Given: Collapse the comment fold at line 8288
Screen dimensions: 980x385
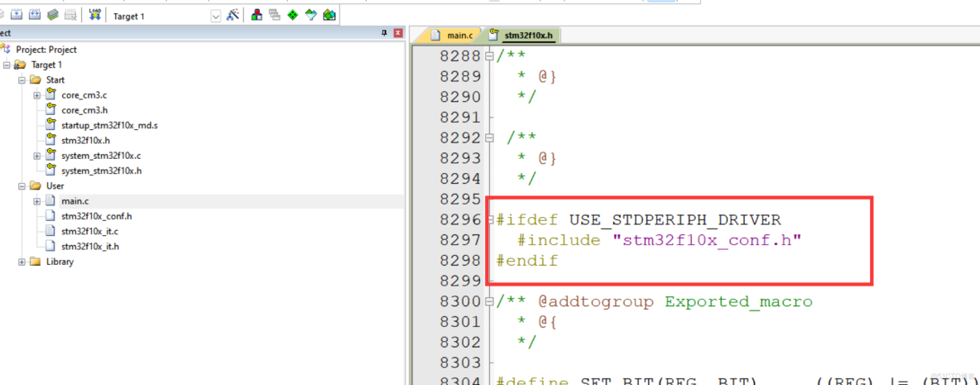Looking at the screenshot, I should 489,56.
